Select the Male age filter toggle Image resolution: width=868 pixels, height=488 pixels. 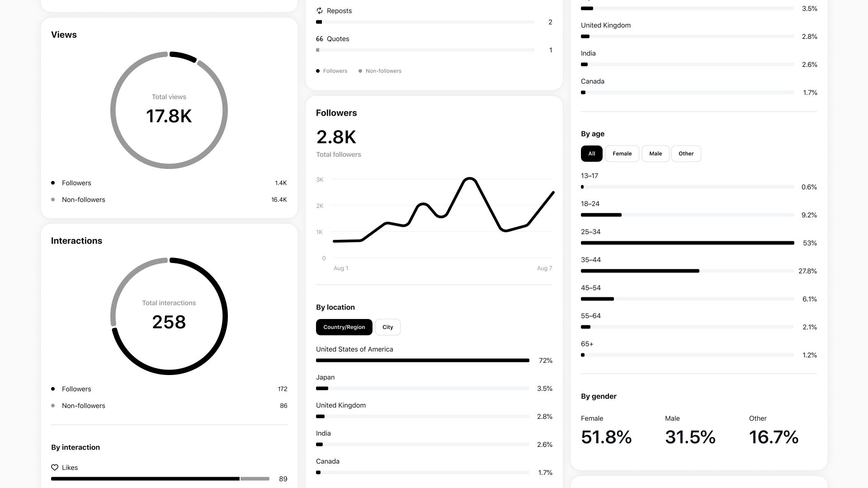click(655, 154)
